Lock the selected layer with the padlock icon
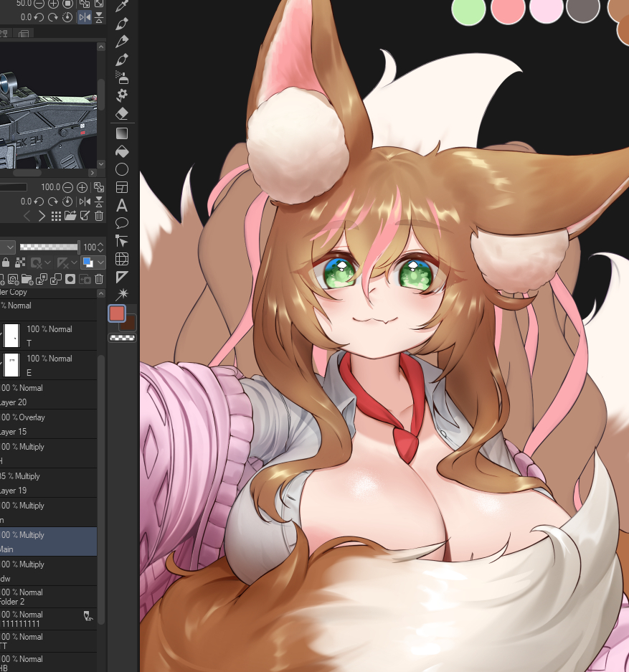This screenshot has height=672, width=629. [x=6, y=262]
